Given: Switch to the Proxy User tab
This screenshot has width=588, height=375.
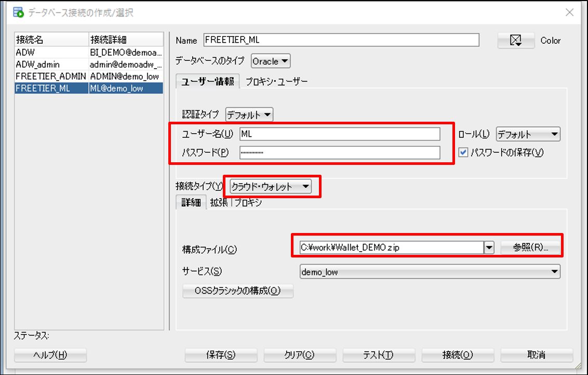Looking at the screenshot, I should point(276,81).
